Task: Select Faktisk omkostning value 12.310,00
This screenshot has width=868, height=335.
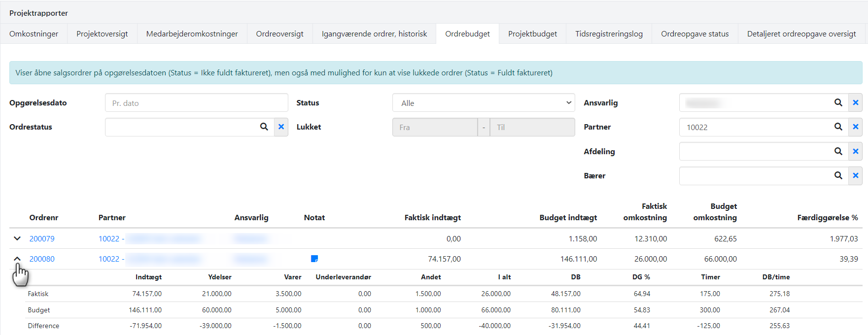Action: (x=651, y=238)
